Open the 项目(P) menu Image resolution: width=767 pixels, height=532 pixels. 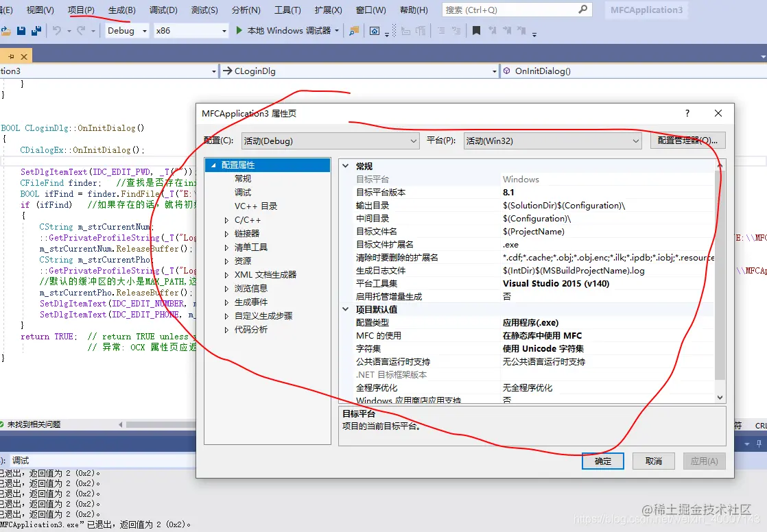coord(81,10)
